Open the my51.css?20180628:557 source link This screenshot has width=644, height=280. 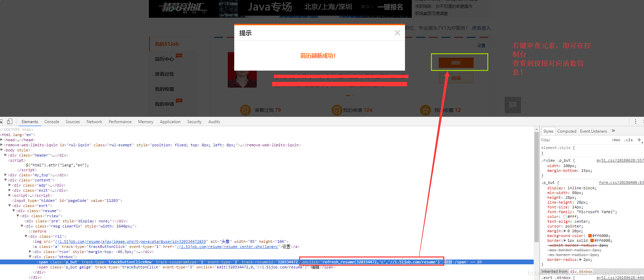pos(620,160)
